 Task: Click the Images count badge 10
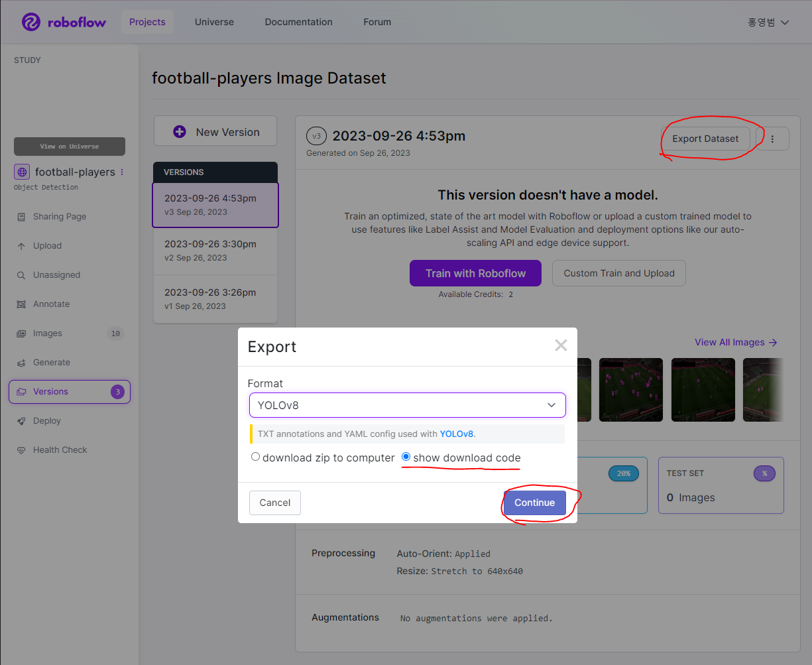(115, 333)
